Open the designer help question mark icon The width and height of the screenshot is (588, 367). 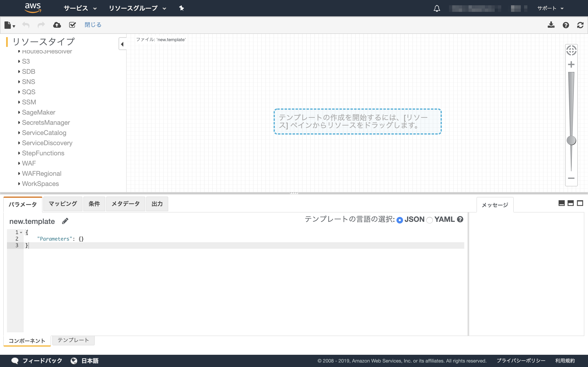coord(566,25)
